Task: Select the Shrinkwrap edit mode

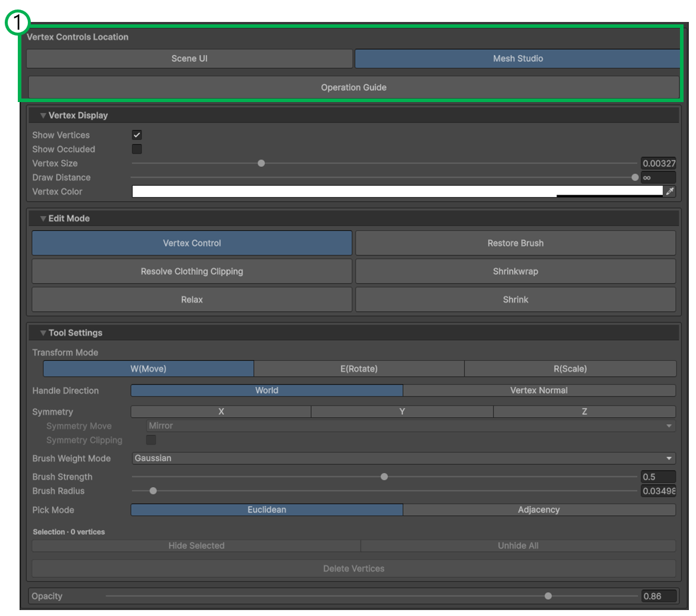Action: [516, 271]
